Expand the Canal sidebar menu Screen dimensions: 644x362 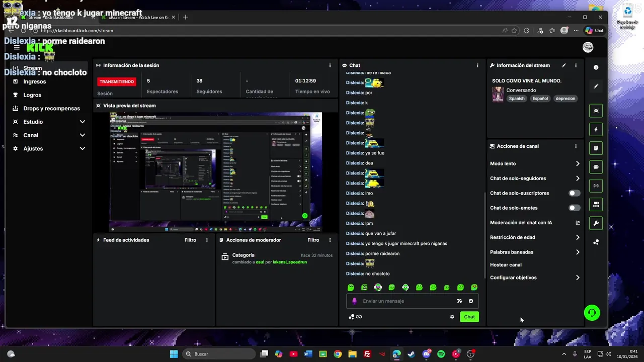tap(49, 135)
